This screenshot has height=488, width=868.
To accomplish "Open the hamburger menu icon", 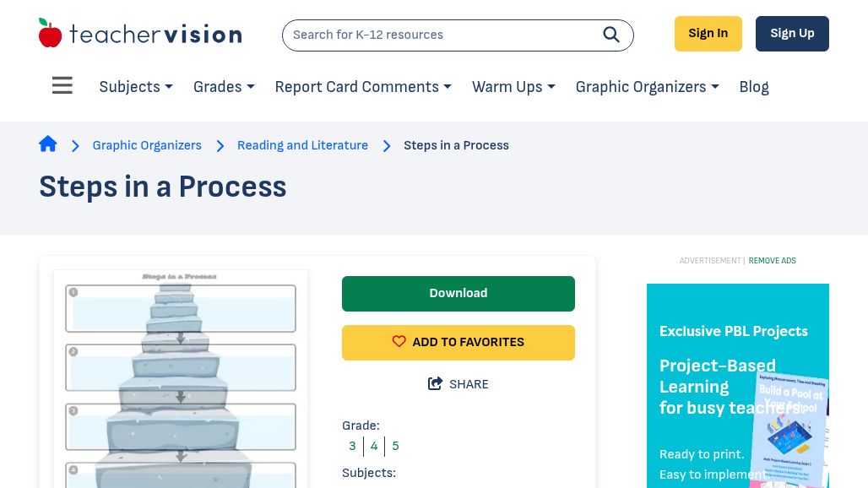I will [x=62, y=86].
